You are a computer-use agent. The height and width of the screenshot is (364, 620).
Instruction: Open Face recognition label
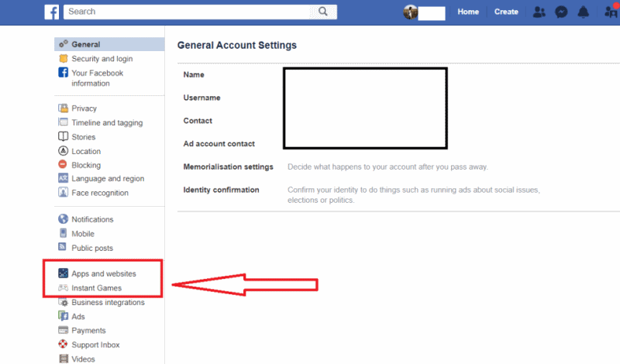point(100,193)
